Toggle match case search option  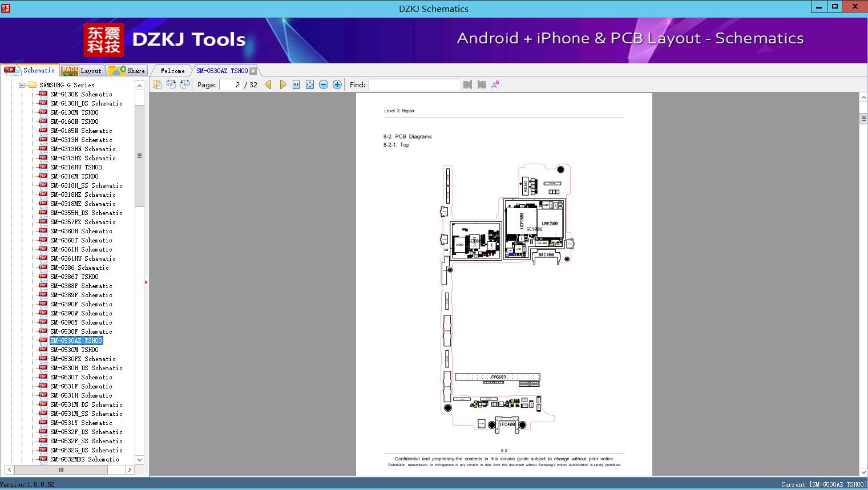(495, 84)
